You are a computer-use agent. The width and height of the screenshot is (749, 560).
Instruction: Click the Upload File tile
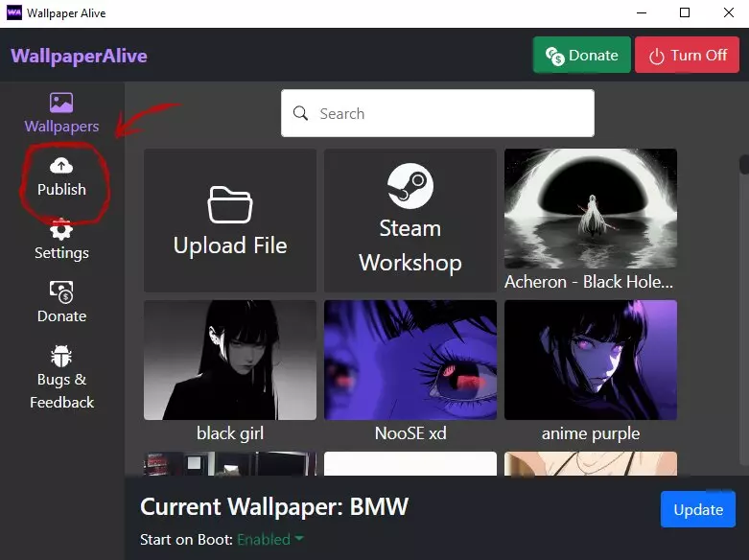[230, 221]
